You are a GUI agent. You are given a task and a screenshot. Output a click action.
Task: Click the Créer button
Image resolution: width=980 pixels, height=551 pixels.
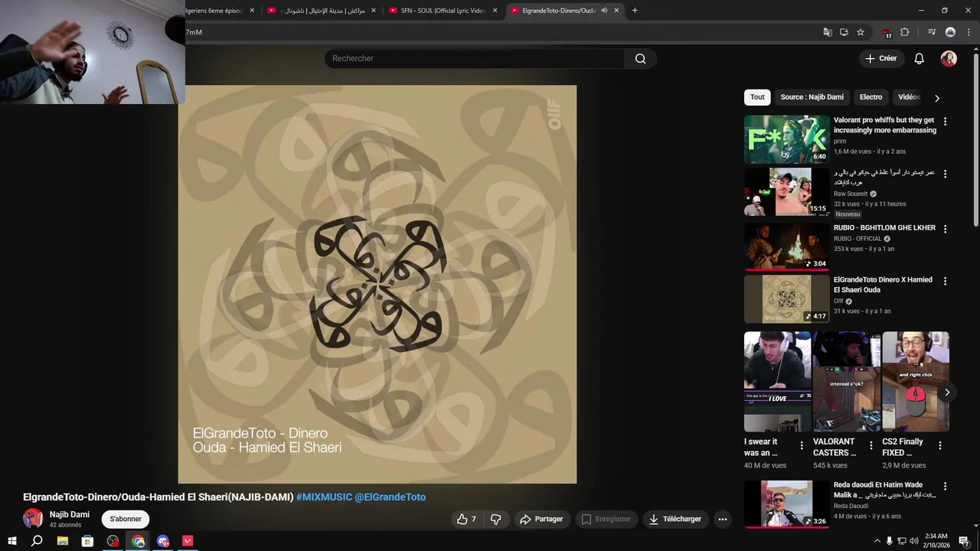pos(880,59)
